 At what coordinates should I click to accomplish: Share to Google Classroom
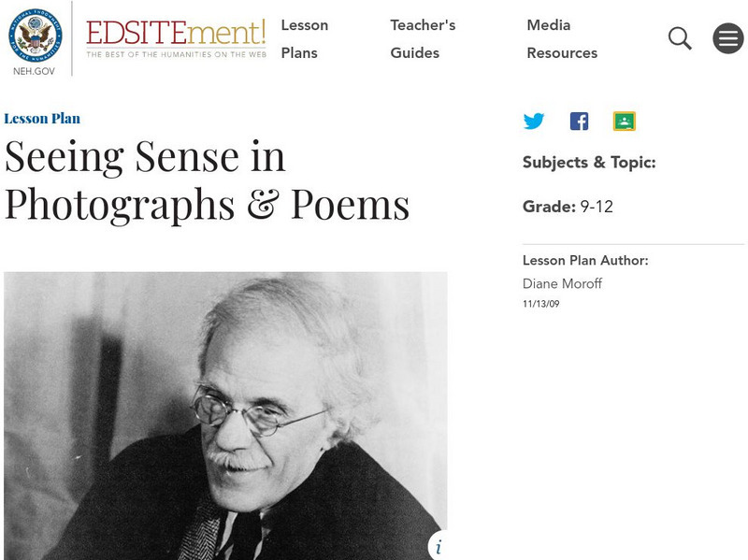click(x=626, y=121)
